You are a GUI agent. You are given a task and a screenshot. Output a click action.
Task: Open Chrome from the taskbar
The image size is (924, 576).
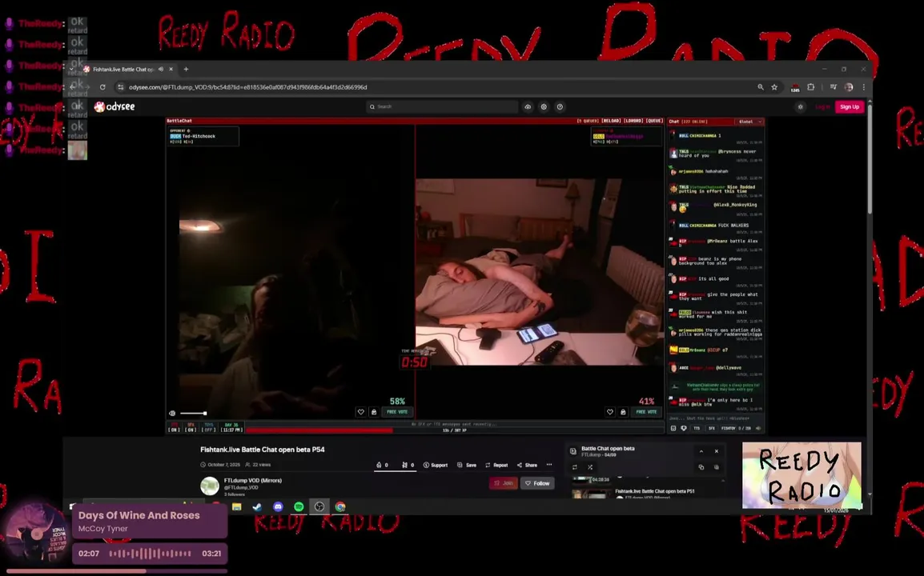340,506
